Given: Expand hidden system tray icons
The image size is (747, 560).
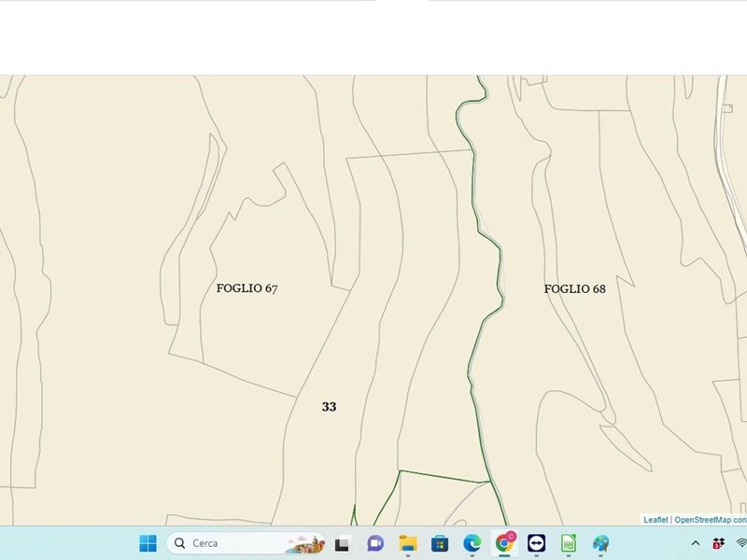Looking at the screenshot, I should tap(695, 543).
